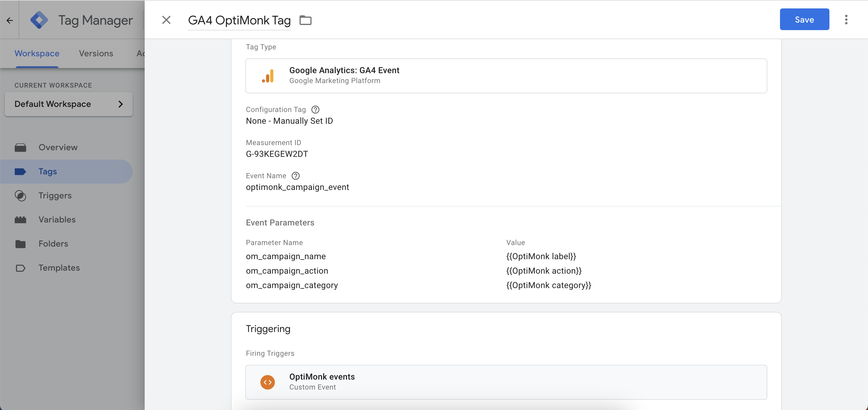Switch to the Workspace tab
This screenshot has width=868, height=410.
[x=37, y=53]
